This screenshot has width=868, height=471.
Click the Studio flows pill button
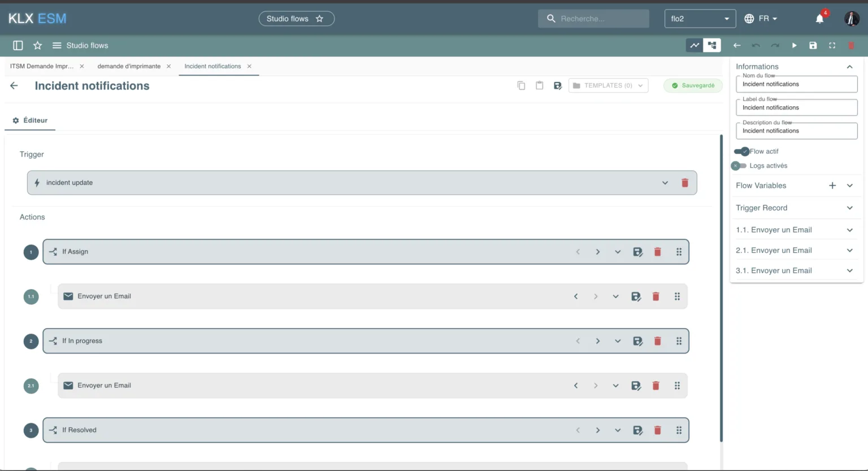tap(296, 19)
